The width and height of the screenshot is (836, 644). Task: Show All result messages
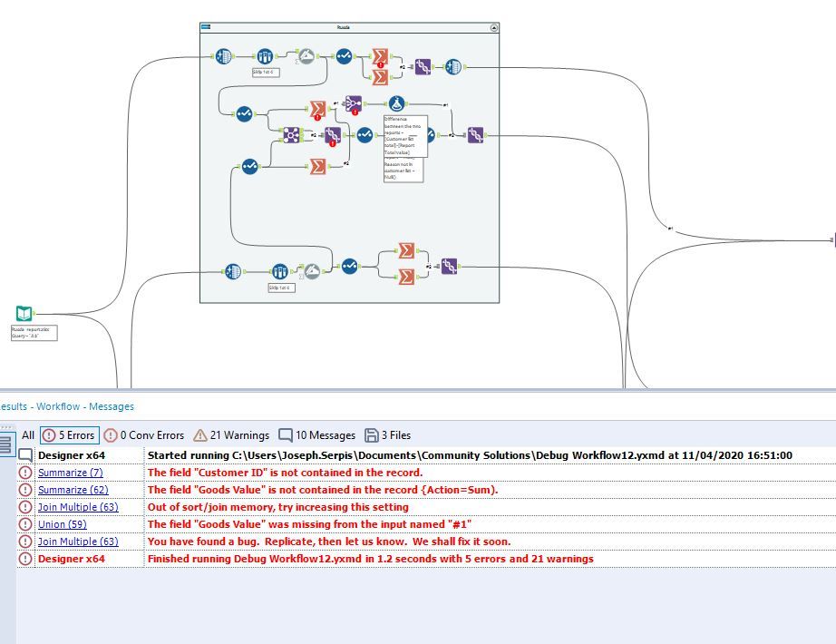pyautogui.click(x=28, y=435)
